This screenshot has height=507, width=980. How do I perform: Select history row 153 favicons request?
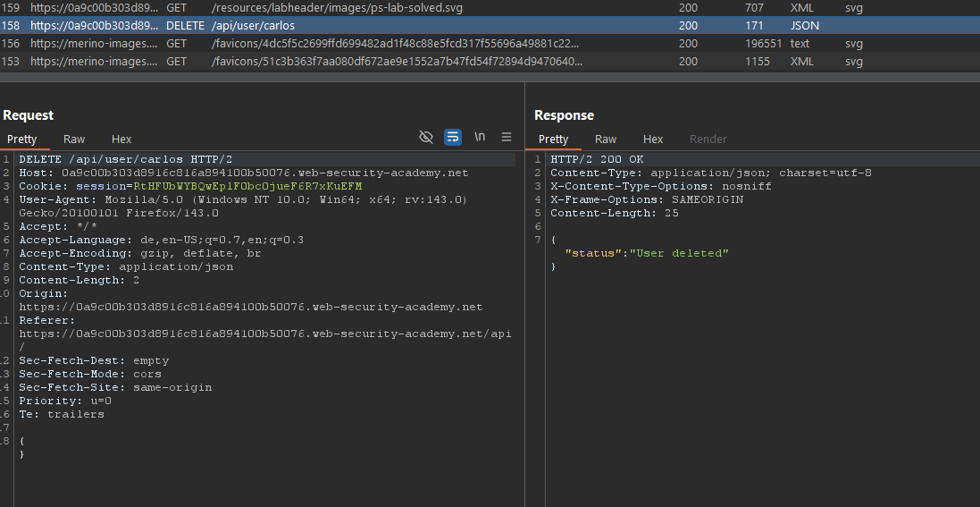pyautogui.click(x=357, y=61)
